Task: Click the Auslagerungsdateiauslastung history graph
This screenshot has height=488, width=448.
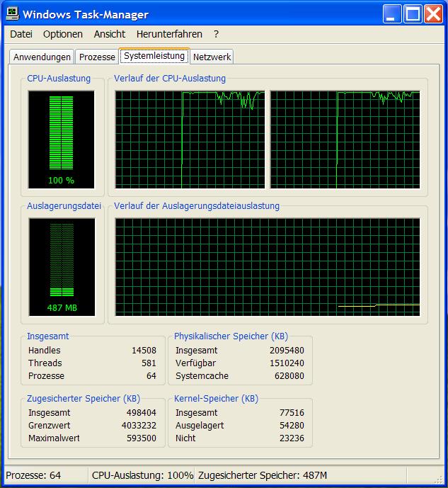Action: (268, 267)
